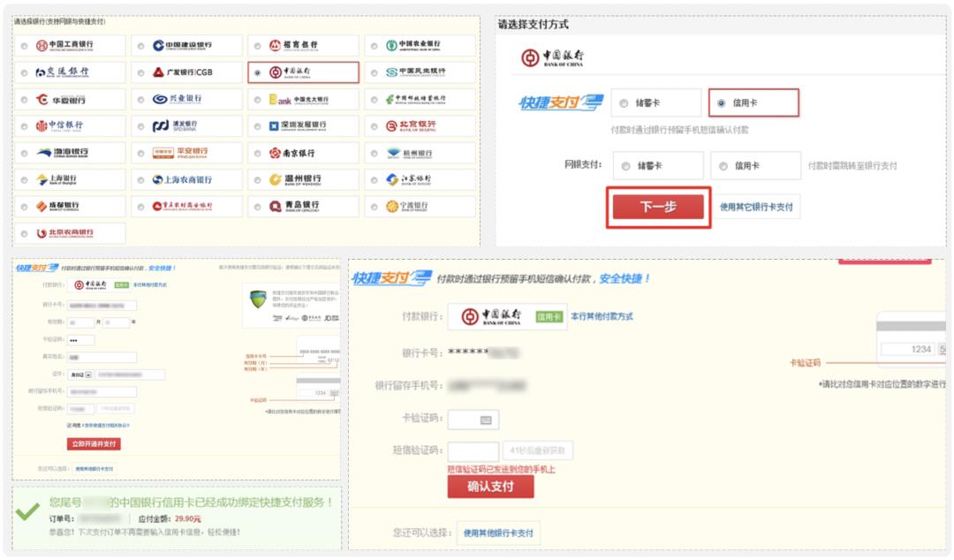This screenshot has width=954, height=560.
Task: Tick the agreement checkbox above 立即开通并支付
Action: (x=70, y=425)
